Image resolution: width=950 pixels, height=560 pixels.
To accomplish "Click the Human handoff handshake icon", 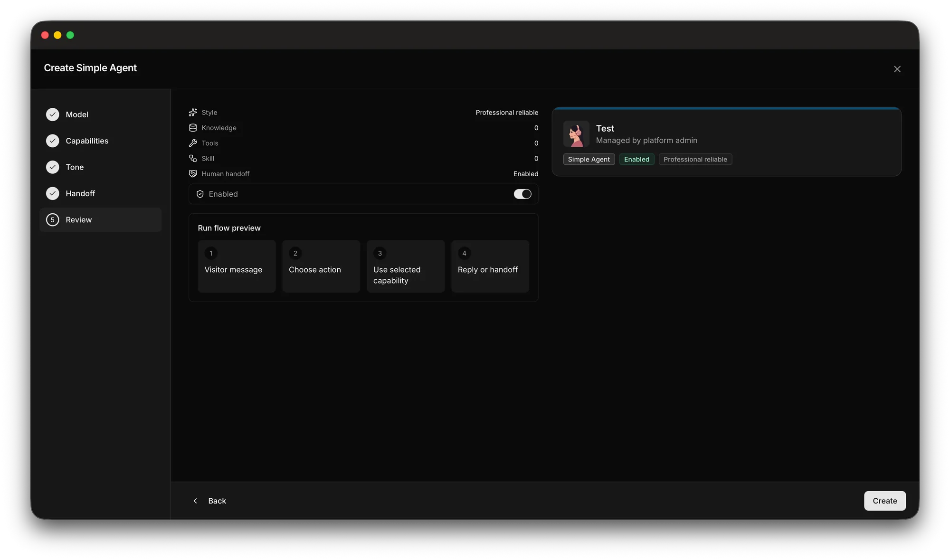I will [193, 174].
